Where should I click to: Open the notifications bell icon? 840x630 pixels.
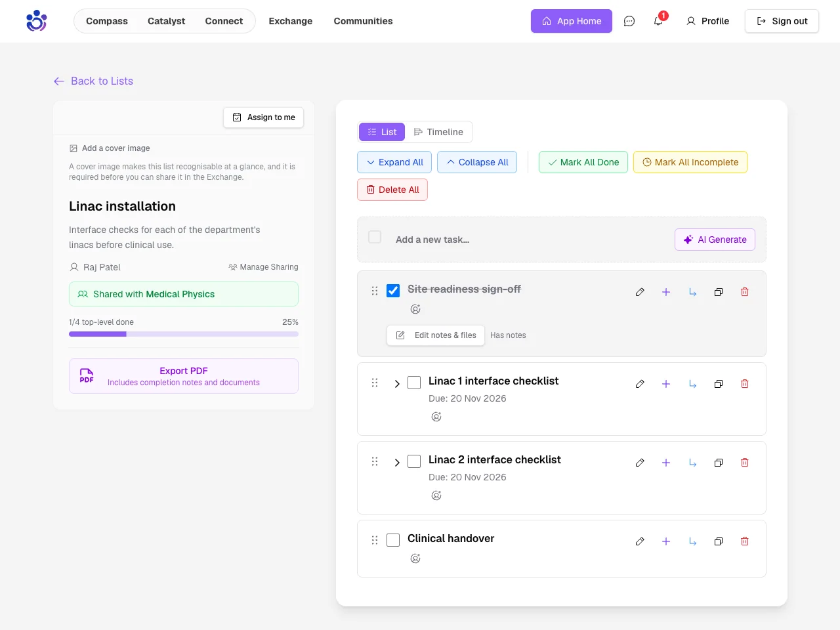click(658, 21)
